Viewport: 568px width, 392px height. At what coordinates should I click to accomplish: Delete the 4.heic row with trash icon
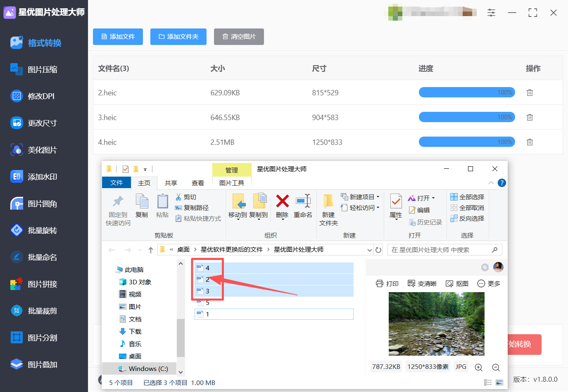click(530, 142)
